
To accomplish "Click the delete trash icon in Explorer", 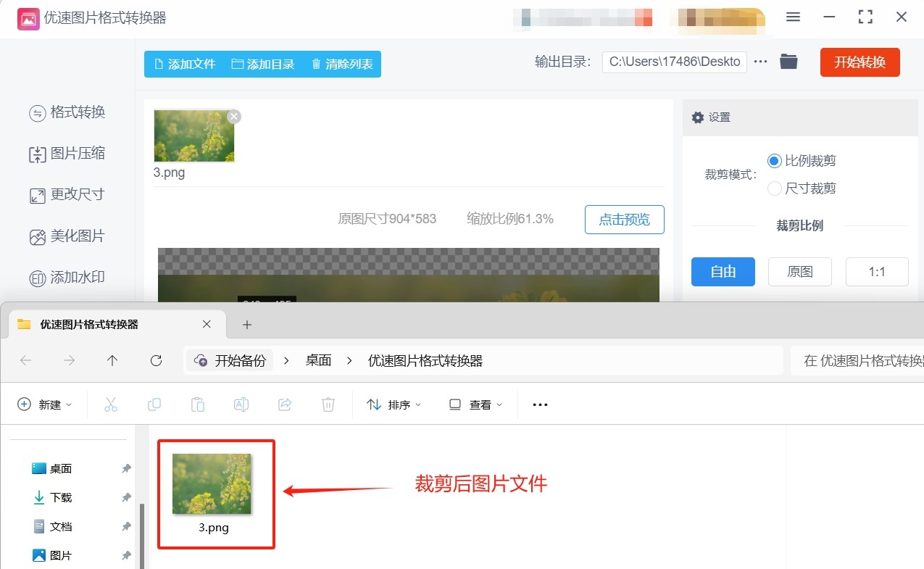I will click(x=328, y=404).
